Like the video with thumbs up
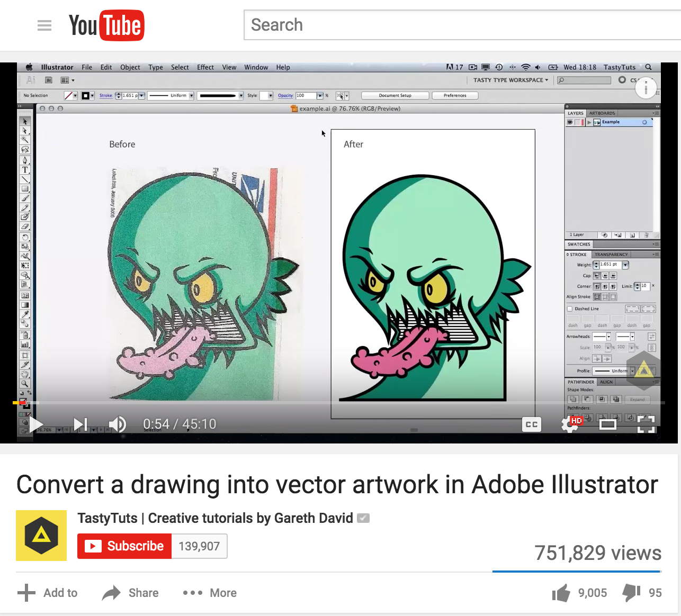Image resolution: width=681 pixels, height=616 pixels. (561, 593)
